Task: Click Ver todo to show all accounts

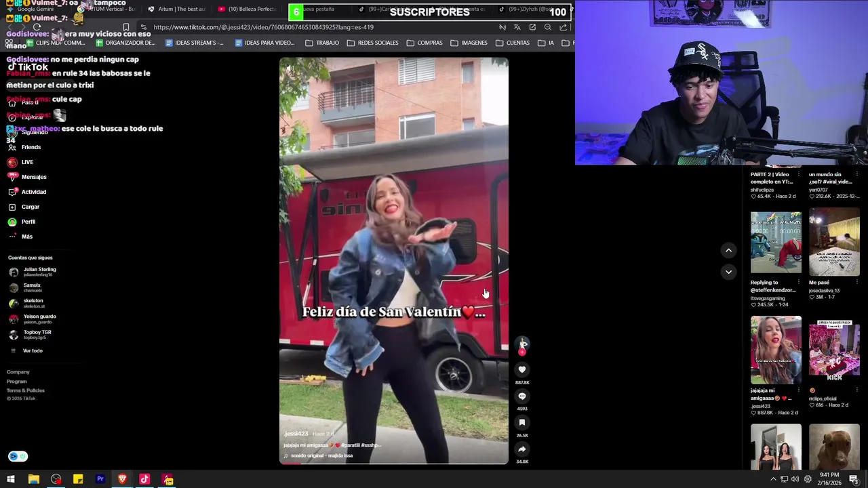Action: click(26, 350)
